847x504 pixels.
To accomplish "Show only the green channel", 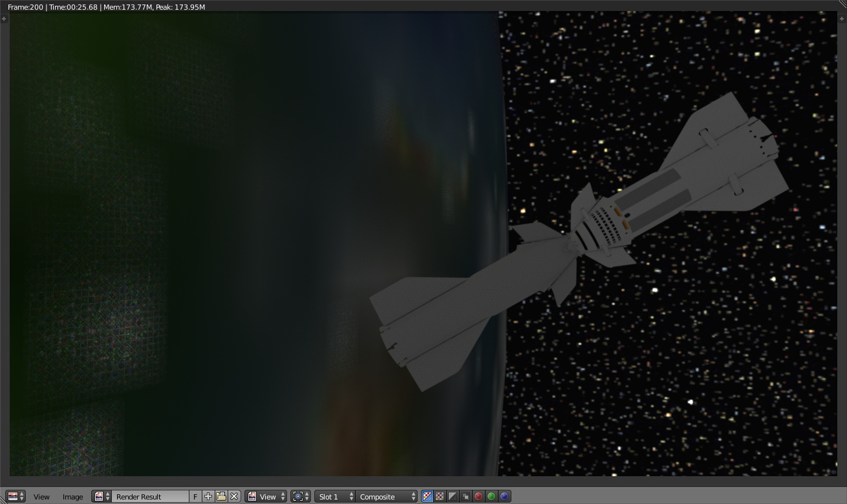I will click(491, 496).
